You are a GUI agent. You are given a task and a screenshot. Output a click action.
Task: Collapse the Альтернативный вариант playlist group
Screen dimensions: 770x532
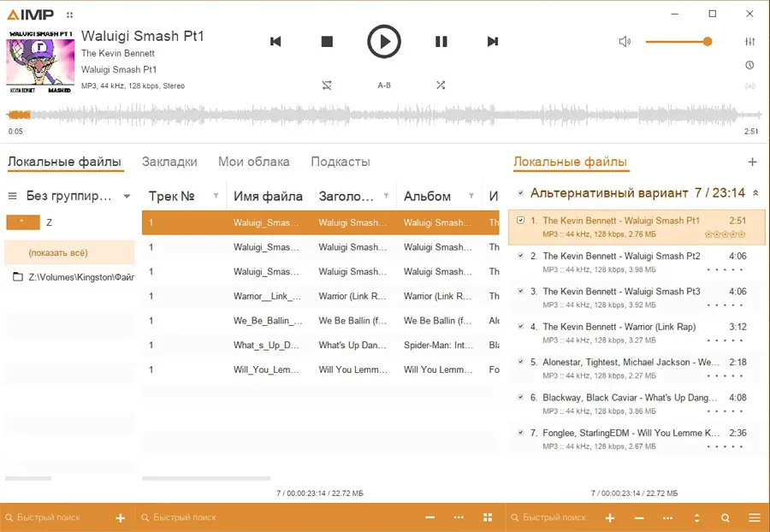(x=755, y=193)
